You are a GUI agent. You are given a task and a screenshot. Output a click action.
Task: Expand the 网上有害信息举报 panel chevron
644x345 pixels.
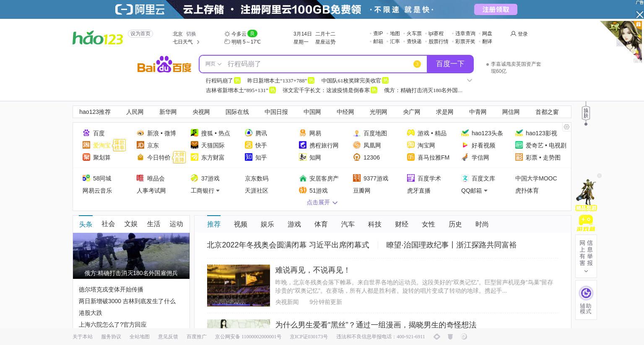(x=586, y=271)
